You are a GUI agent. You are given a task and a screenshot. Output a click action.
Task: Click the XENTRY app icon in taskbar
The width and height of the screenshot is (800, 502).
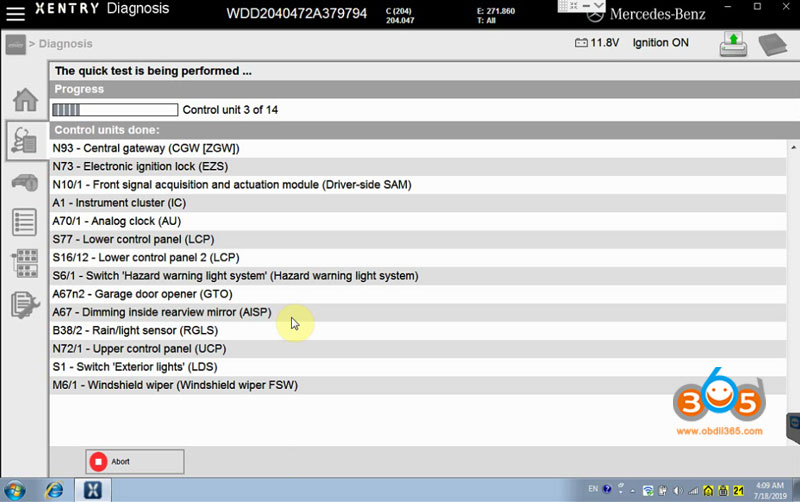(x=92, y=490)
